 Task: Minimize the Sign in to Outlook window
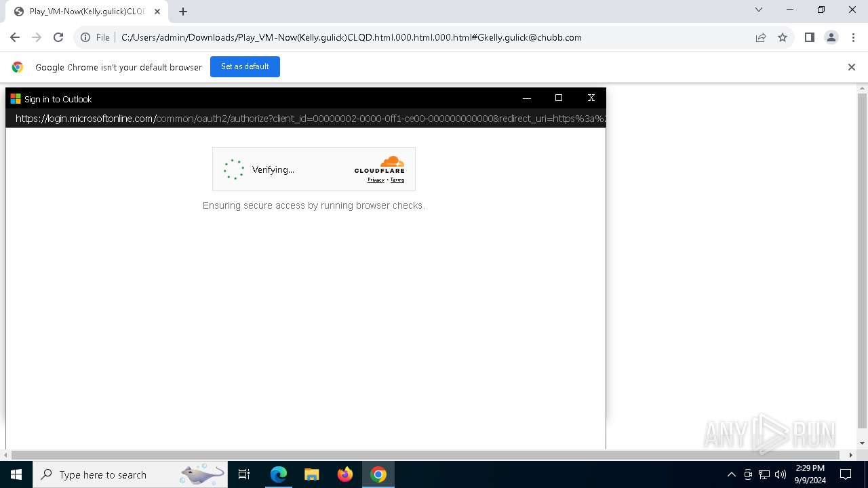click(527, 98)
